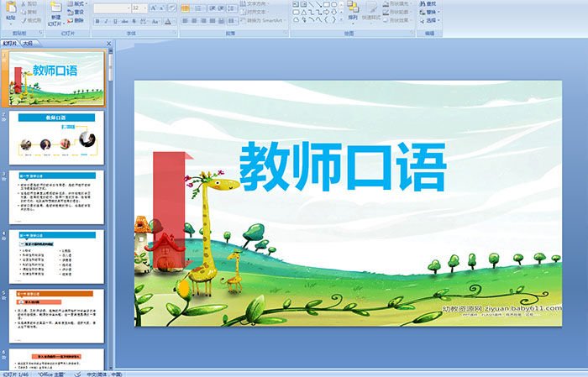Select the text box shape

click(296, 4)
